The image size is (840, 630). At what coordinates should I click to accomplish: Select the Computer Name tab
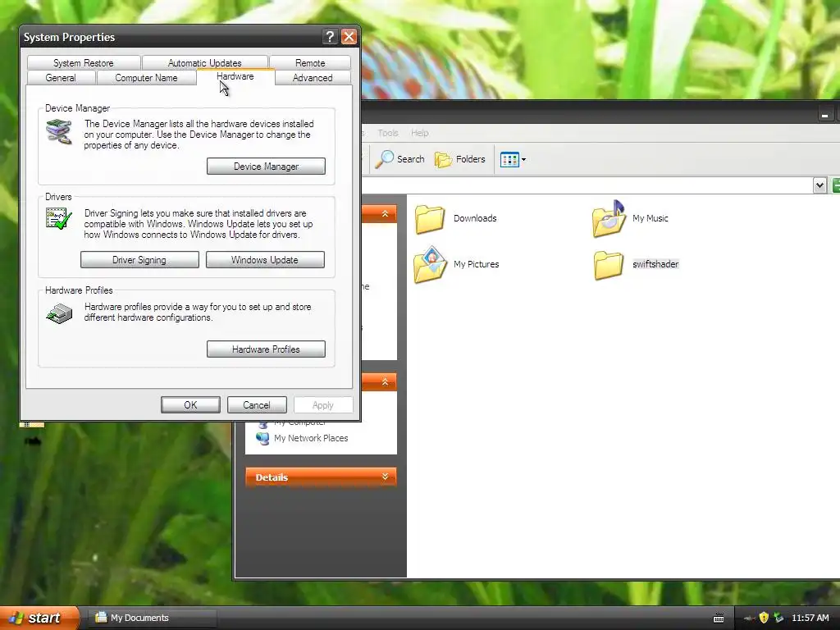[x=146, y=78]
